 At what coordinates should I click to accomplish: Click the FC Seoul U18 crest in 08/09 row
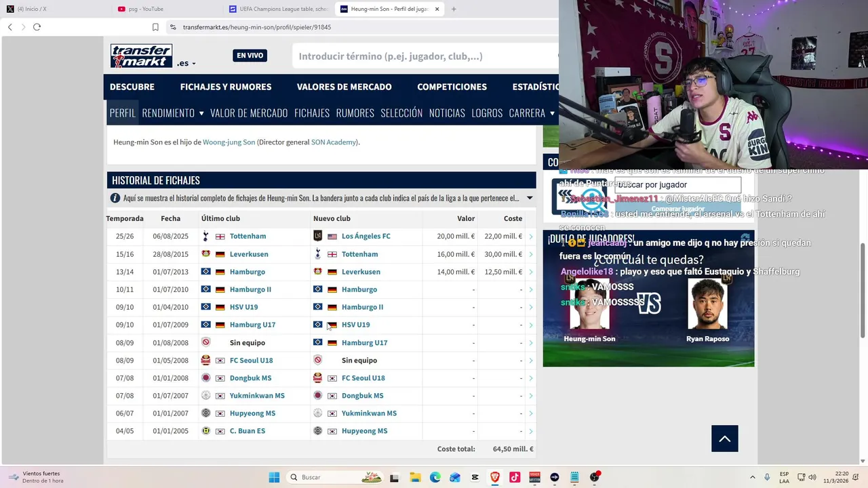[205, 360]
